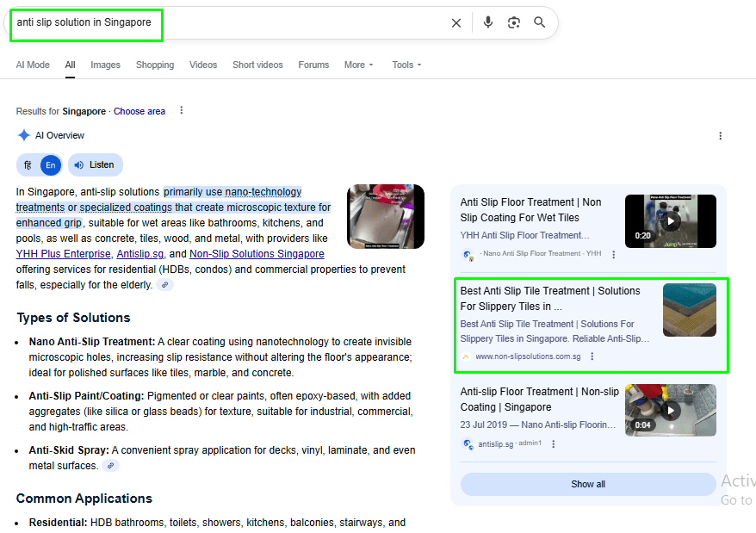This screenshot has height=533, width=756.
Task: Open the AI Mode tab
Action: click(33, 65)
